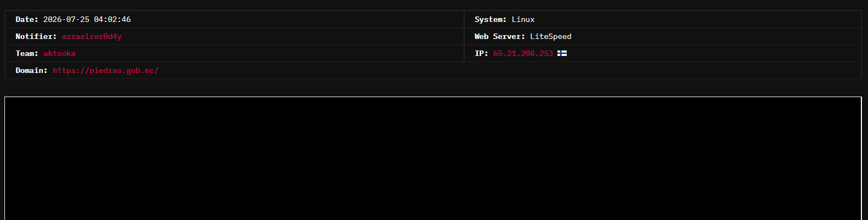
Task: Click the Finland flag icon beside the IP
Action: pyautogui.click(x=562, y=53)
